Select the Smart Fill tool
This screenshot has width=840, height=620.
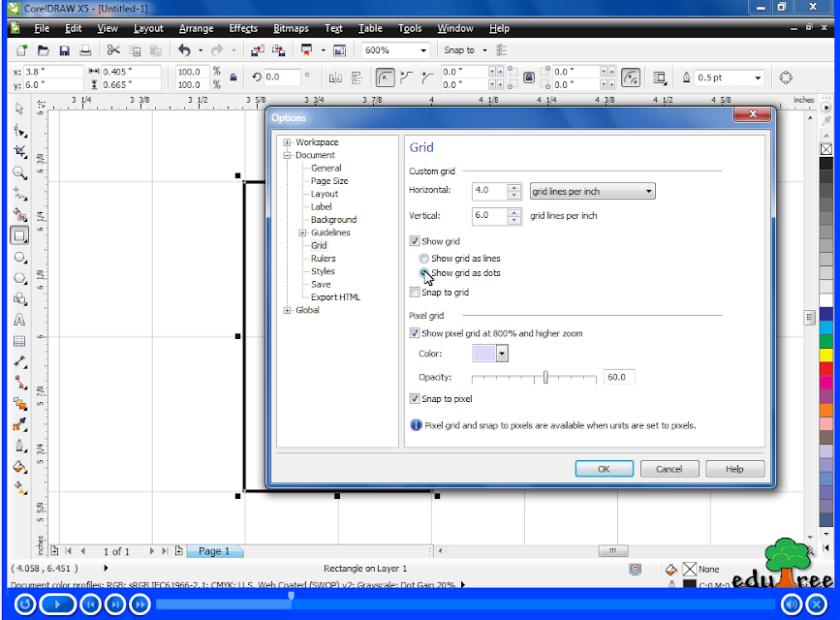tap(19, 215)
